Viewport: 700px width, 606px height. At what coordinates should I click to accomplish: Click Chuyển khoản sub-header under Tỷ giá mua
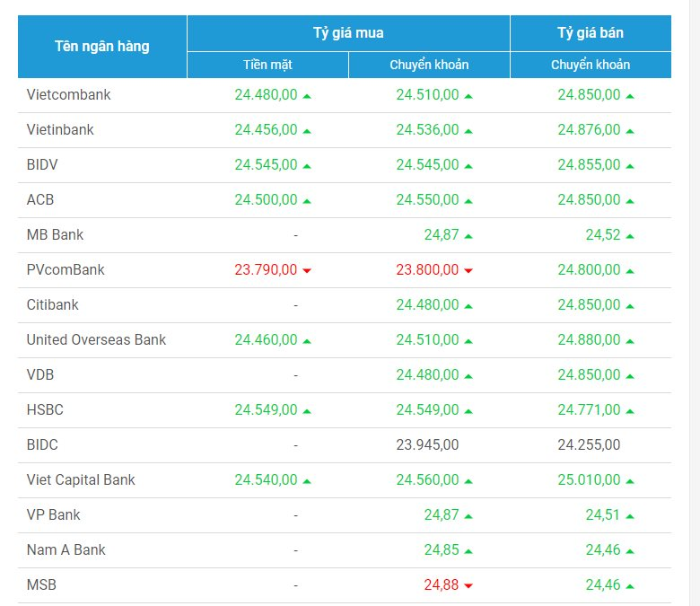click(x=429, y=65)
